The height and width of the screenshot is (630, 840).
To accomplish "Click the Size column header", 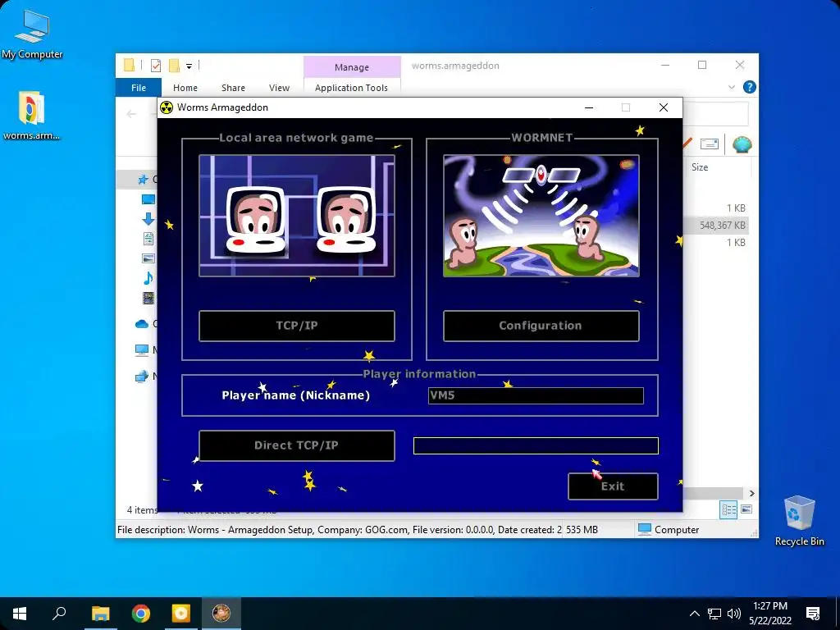I will pos(700,167).
